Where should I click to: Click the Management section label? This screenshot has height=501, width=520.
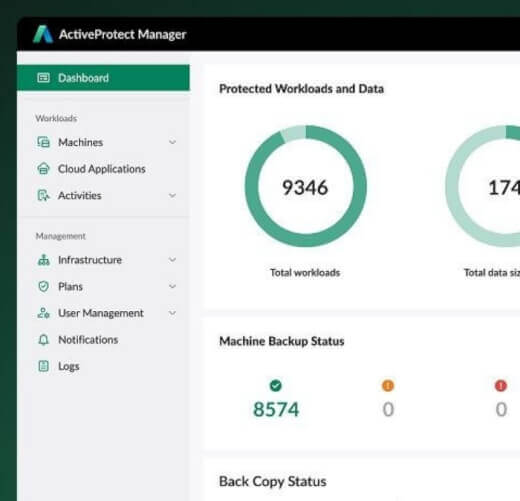[x=60, y=236]
